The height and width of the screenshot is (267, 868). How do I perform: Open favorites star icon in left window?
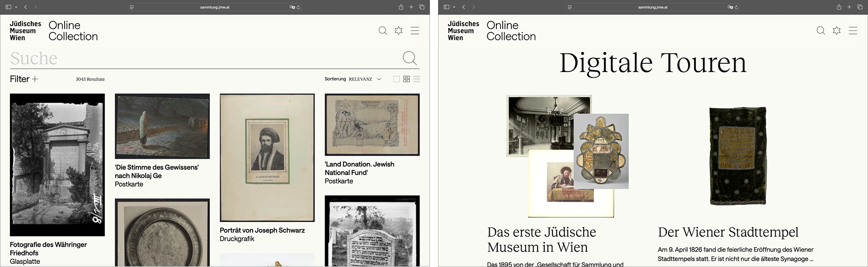[398, 30]
